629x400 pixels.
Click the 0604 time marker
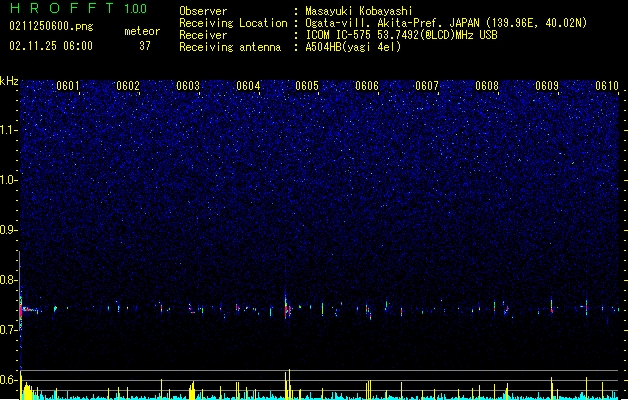coord(248,86)
